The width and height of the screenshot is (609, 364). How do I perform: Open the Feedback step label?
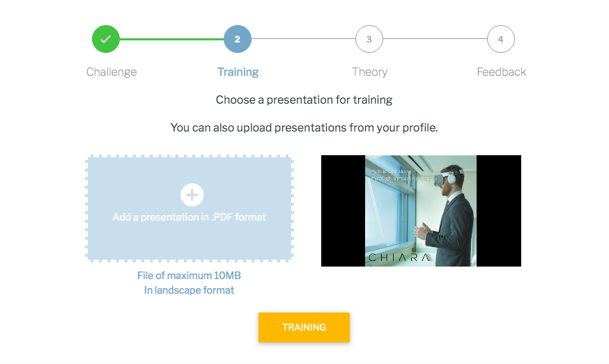coord(502,72)
